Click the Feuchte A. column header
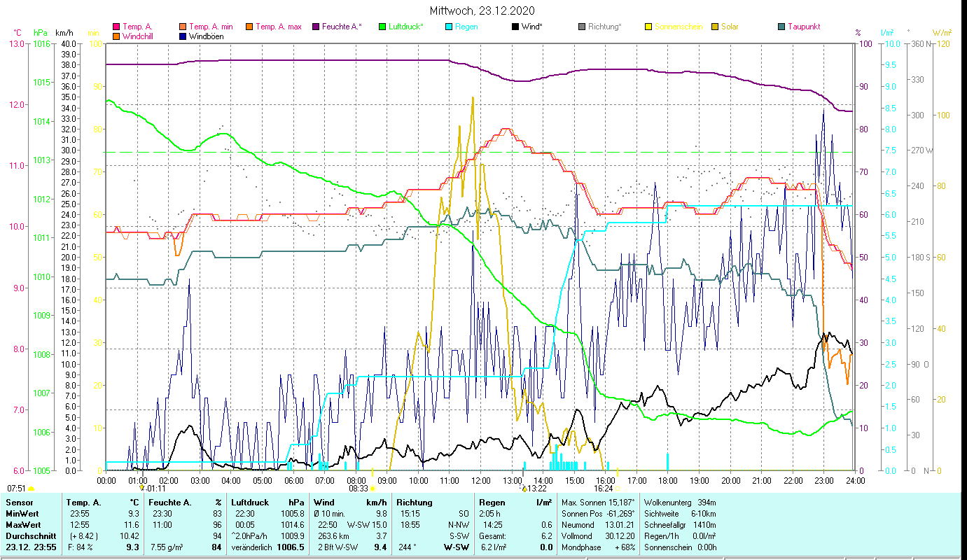Image resolution: width=967 pixels, height=560 pixels. pos(172,502)
